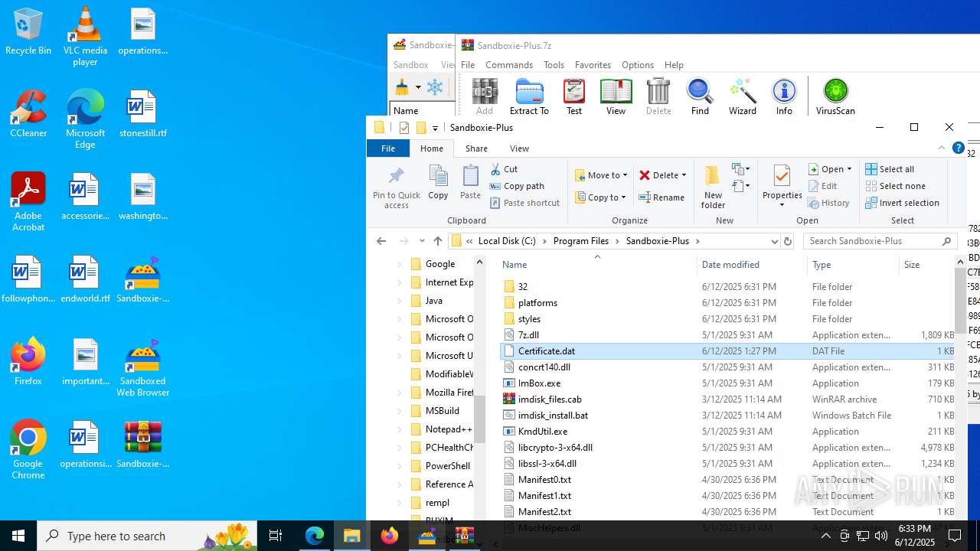Viewport: 980px width, 551px height.
Task: Pin to Quick access
Action: pyautogui.click(x=397, y=187)
